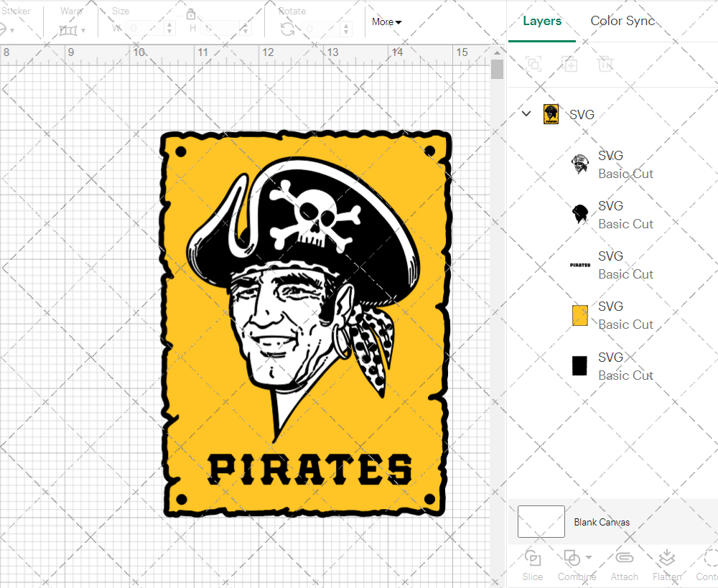Click the Contour tool
This screenshot has height=588, width=718.
click(707, 566)
